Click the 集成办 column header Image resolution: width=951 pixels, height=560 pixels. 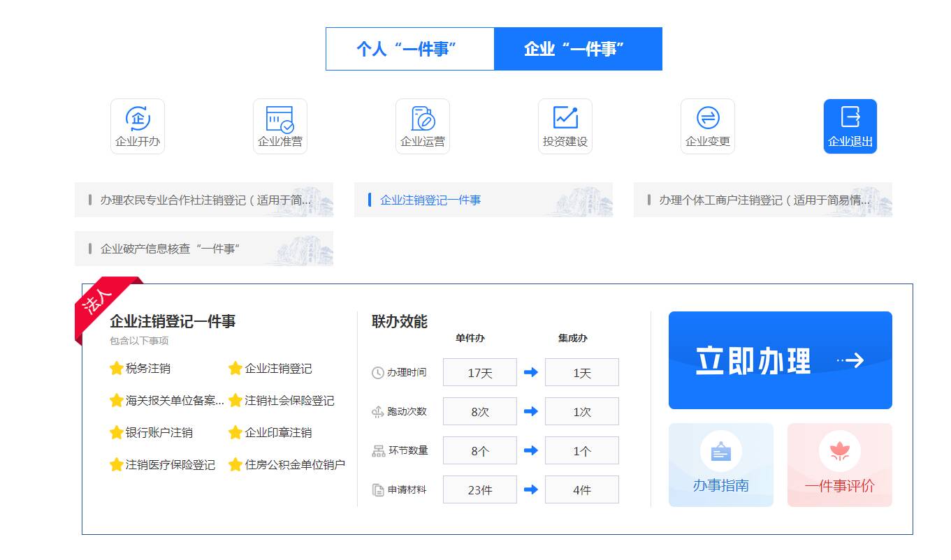[x=573, y=338]
